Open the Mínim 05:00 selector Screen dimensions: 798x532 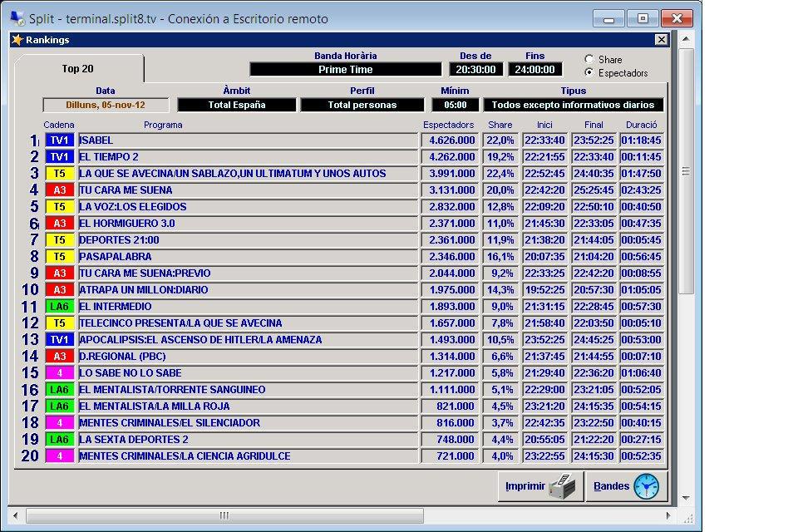click(455, 105)
